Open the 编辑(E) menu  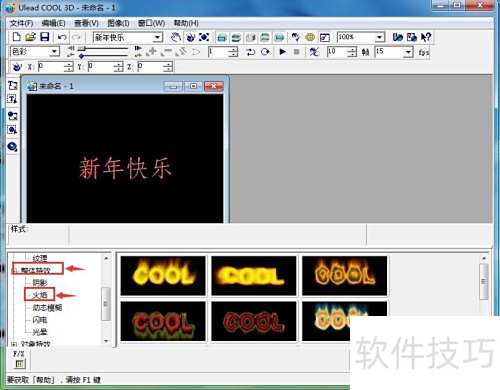[53, 23]
